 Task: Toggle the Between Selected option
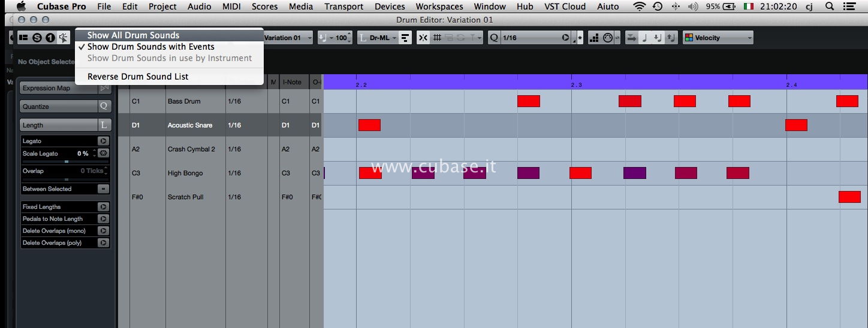coord(103,189)
